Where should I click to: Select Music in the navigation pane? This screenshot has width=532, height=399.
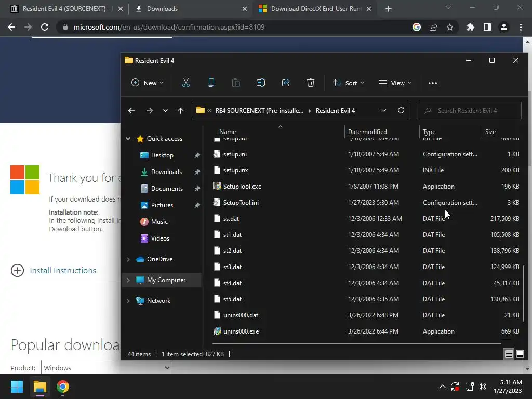[x=159, y=221]
